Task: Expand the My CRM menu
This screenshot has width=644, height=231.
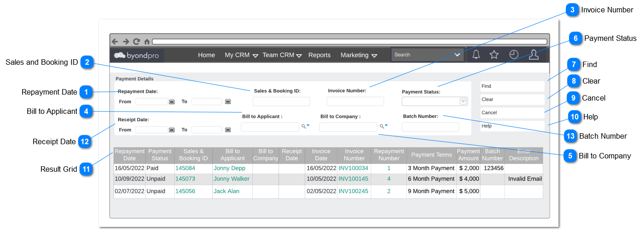Action: tap(256, 56)
